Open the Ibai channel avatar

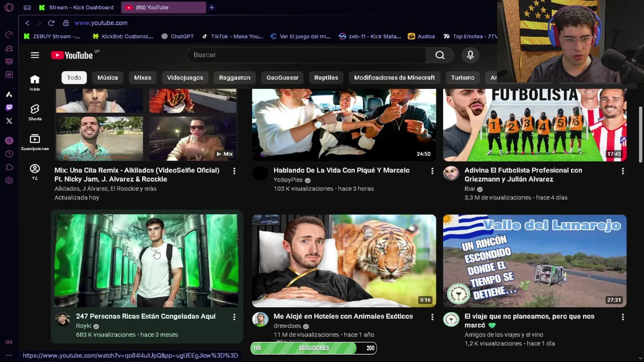[x=451, y=174]
